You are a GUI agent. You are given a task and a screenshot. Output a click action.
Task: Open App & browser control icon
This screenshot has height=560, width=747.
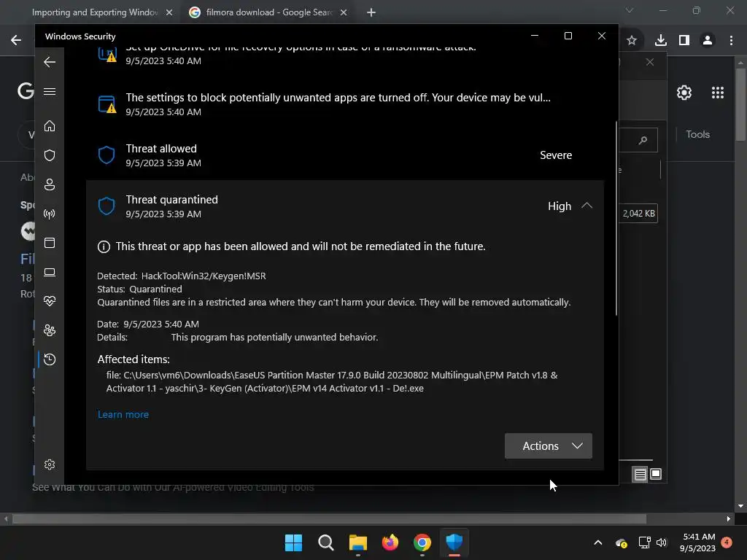pyautogui.click(x=50, y=243)
